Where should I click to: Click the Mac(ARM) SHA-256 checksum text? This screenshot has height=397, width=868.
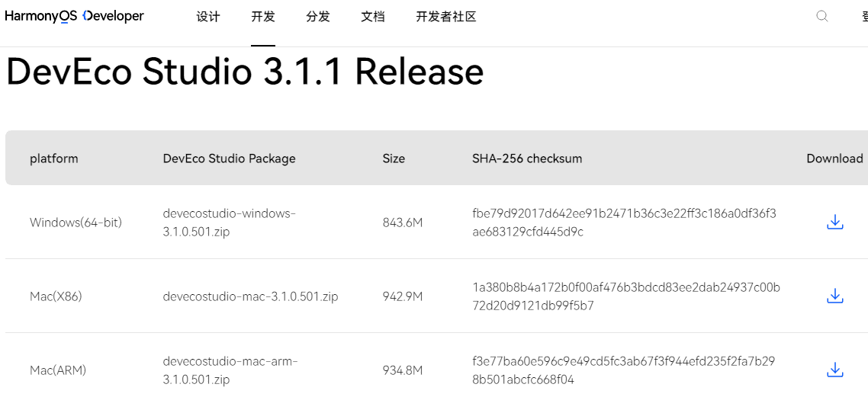click(623, 370)
